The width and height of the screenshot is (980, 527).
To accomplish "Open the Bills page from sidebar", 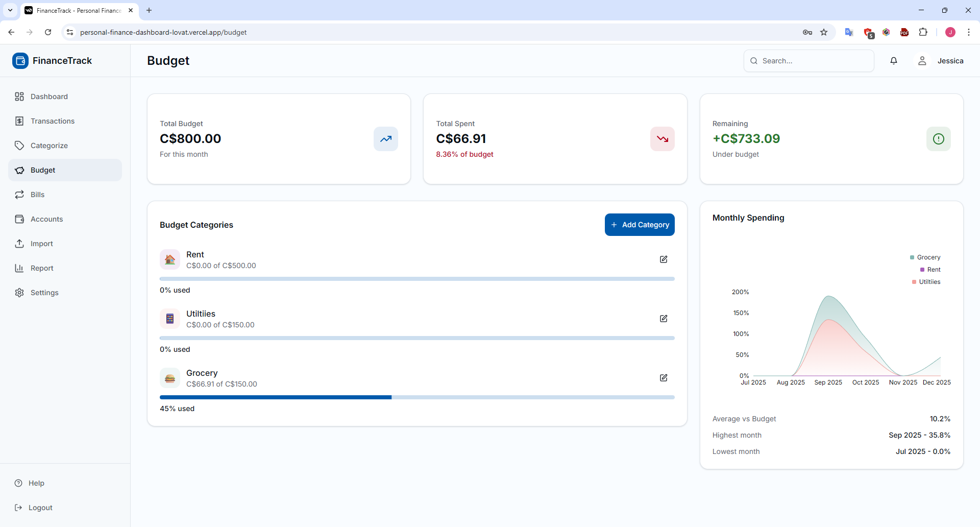I will (x=37, y=195).
